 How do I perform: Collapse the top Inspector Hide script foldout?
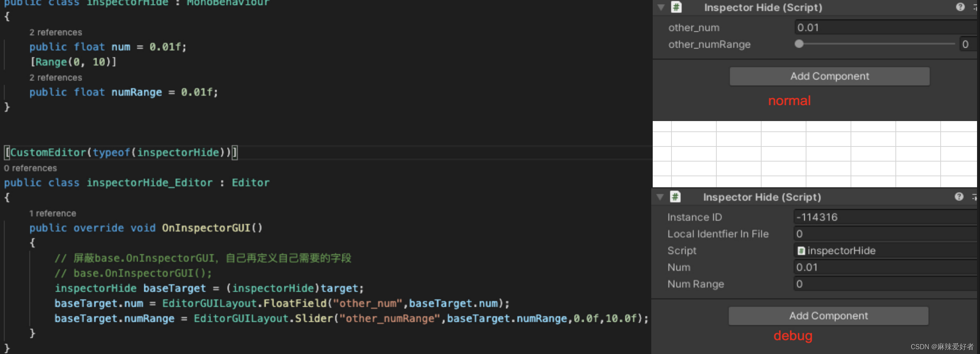pos(661,7)
